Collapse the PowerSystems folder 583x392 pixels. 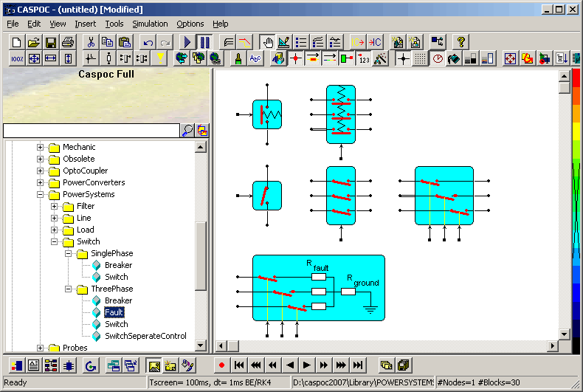tap(40, 194)
